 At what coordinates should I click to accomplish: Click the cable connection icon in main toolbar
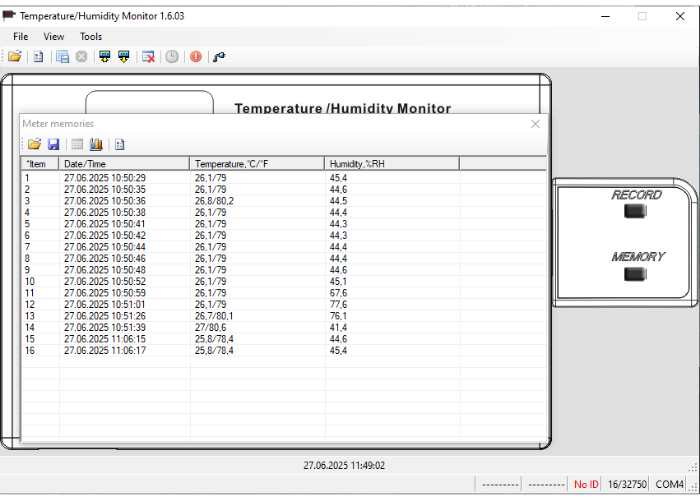(219, 56)
